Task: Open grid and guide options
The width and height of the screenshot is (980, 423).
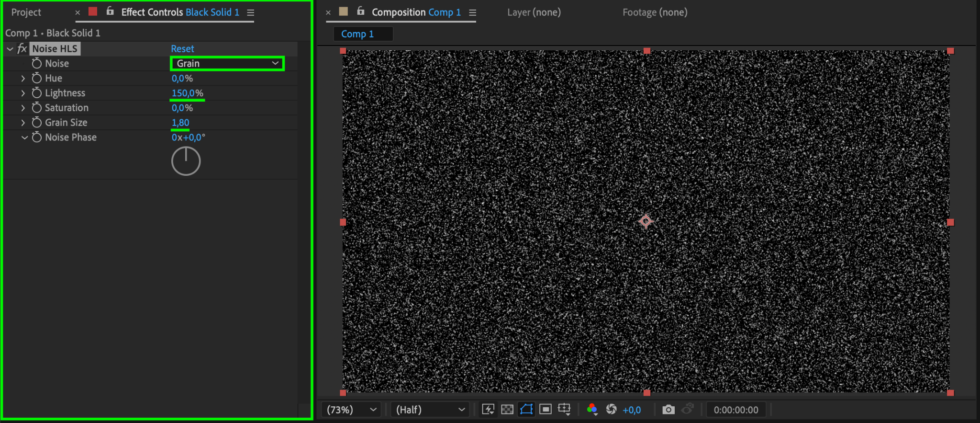Action: tap(565, 410)
